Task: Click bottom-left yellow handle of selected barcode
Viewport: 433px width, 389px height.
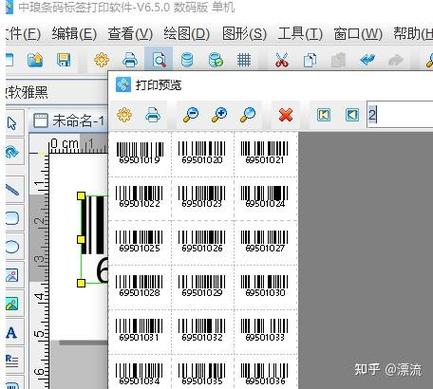Action: pos(81,283)
